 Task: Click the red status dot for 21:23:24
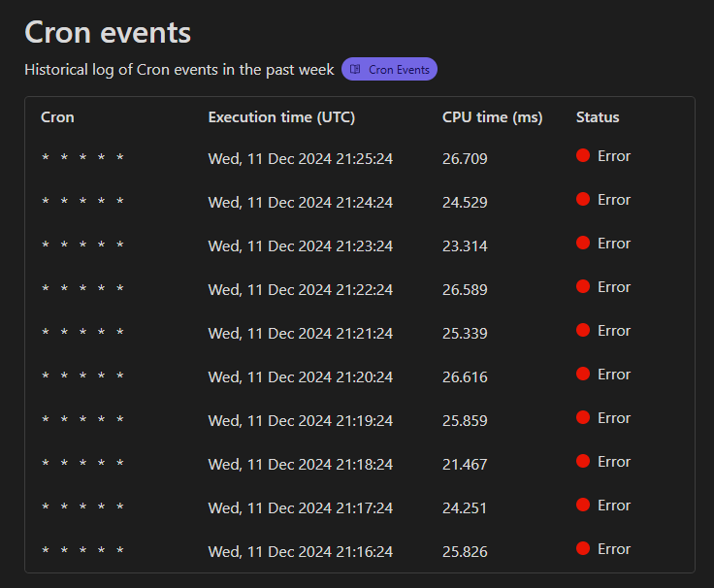[x=583, y=243]
